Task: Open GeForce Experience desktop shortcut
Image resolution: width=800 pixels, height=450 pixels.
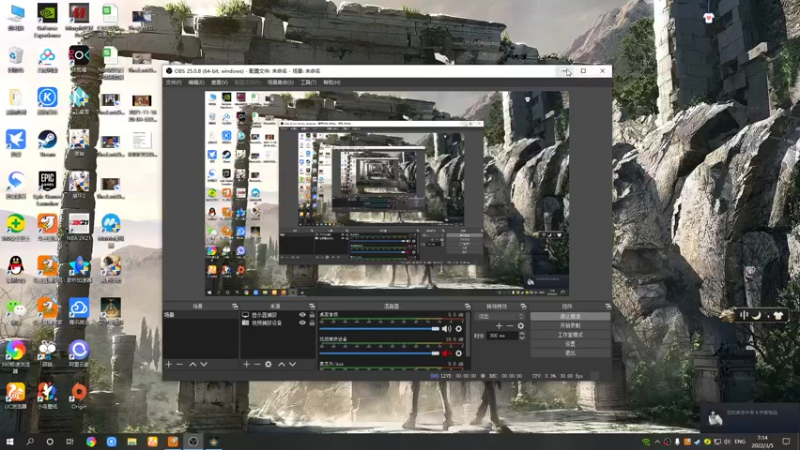Action: click(x=47, y=19)
